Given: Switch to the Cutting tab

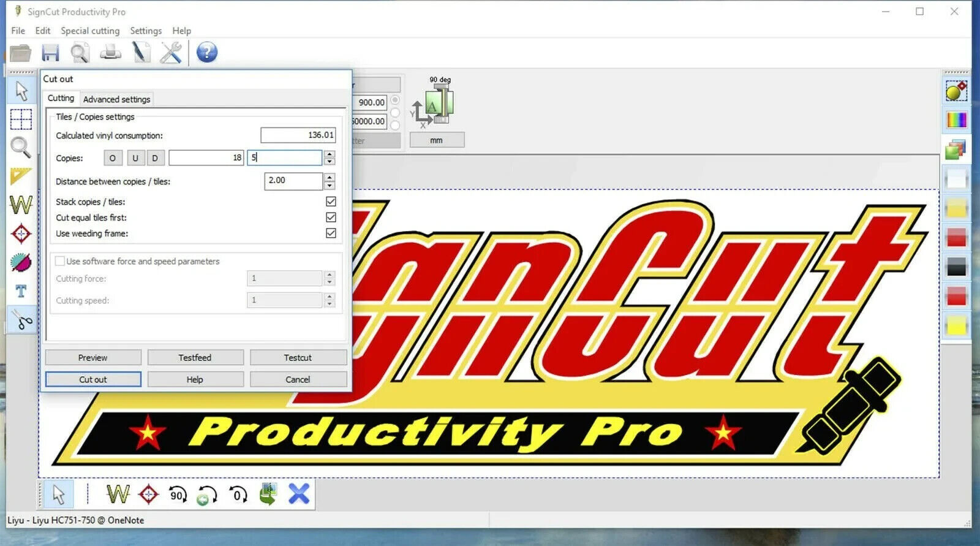Looking at the screenshot, I should click(61, 98).
